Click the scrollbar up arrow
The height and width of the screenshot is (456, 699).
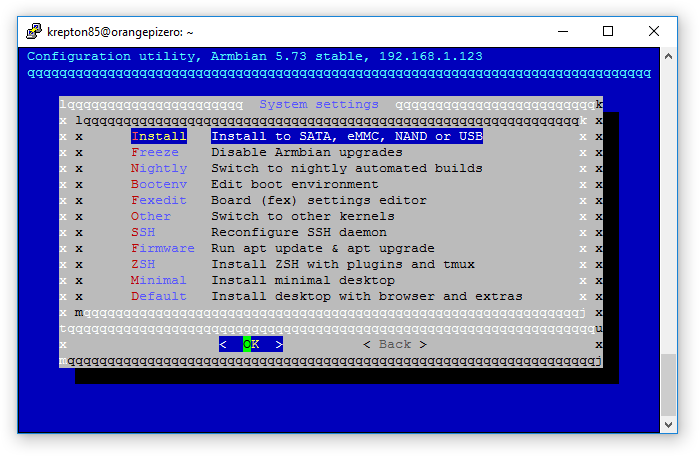[668, 56]
